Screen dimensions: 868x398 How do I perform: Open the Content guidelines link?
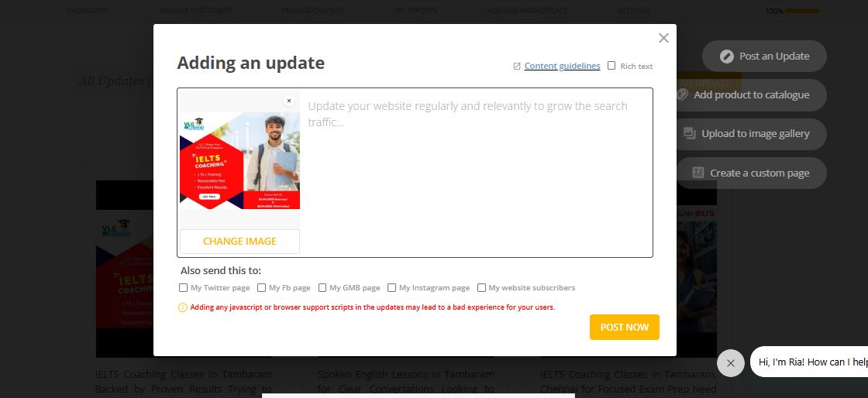[562, 66]
